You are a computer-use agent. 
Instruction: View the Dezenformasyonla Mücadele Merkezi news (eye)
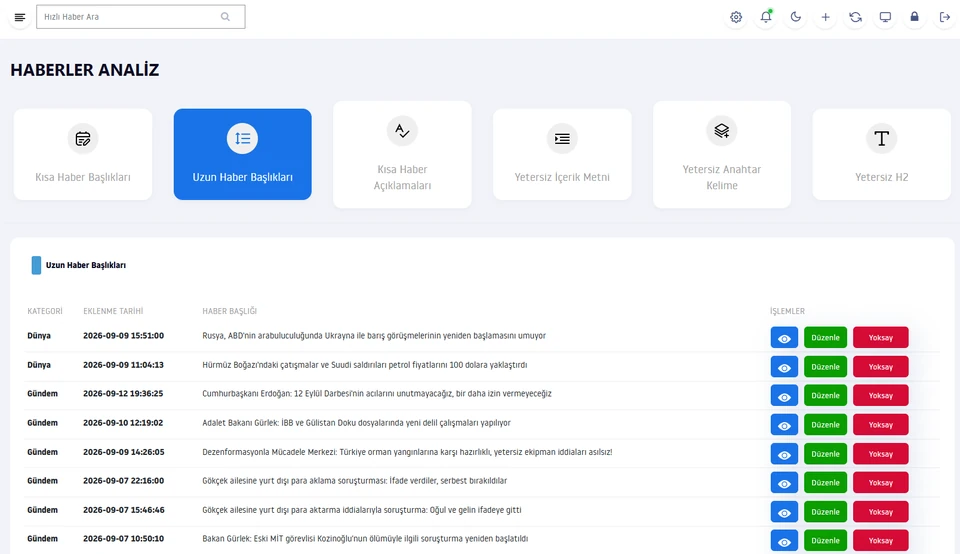(x=784, y=454)
